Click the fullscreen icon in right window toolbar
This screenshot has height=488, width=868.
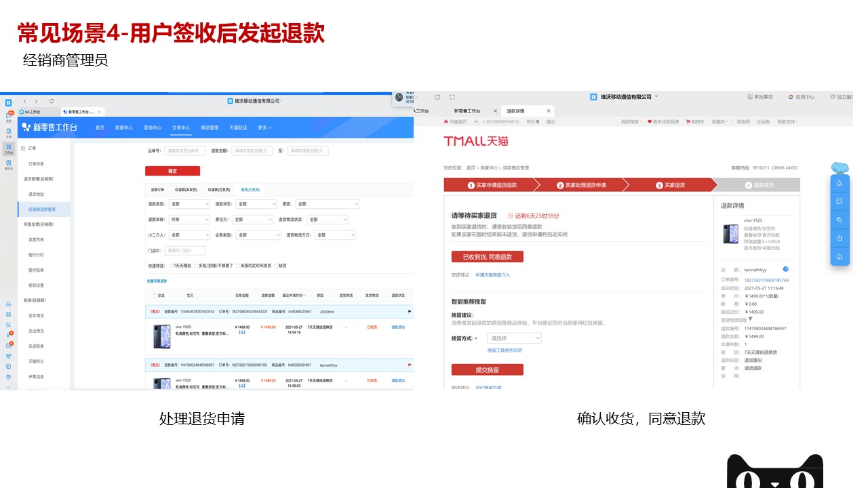[x=452, y=97]
